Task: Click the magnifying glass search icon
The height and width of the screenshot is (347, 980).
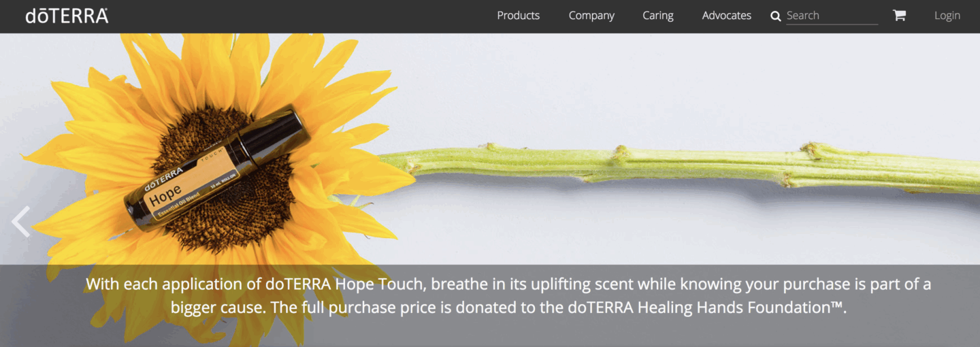Action: pos(775,16)
